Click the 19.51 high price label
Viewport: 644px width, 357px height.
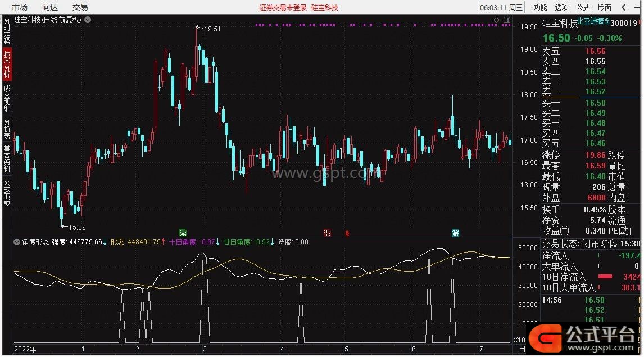coord(212,29)
